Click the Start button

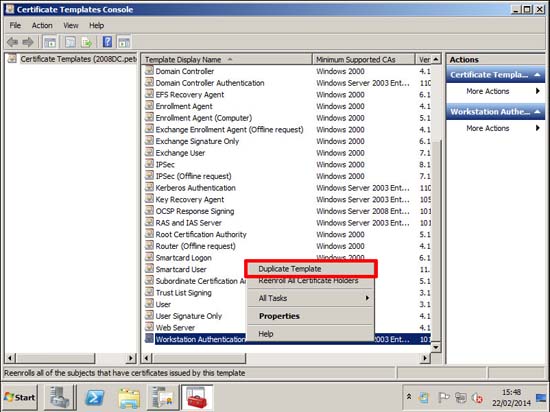pyautogui.click(x=20, y=397)
